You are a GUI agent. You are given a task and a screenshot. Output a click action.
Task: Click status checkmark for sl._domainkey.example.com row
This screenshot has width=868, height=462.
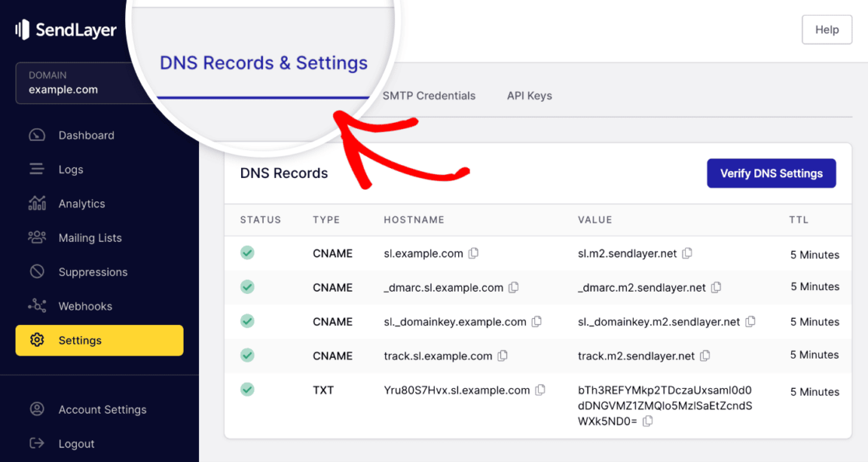247,321
